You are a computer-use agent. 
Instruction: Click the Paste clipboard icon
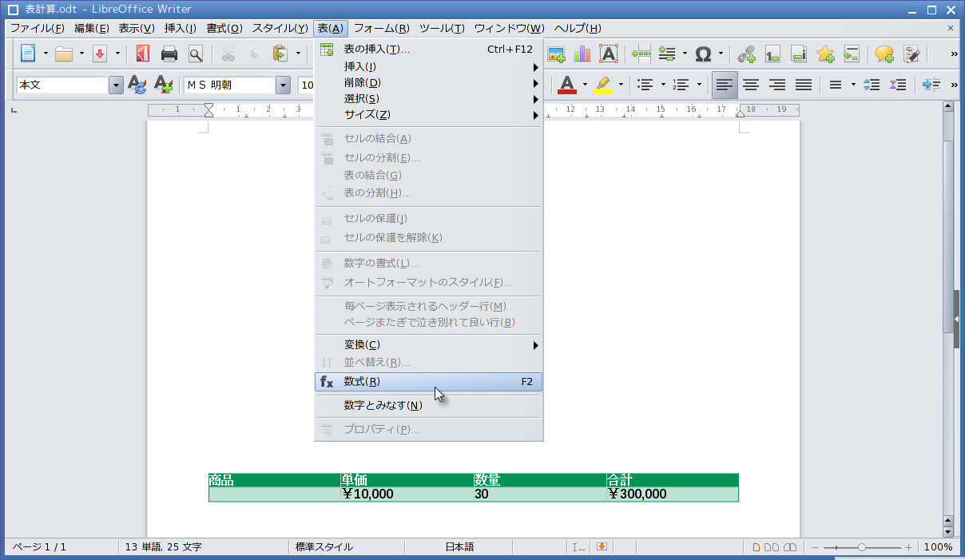tap(280, 54)
